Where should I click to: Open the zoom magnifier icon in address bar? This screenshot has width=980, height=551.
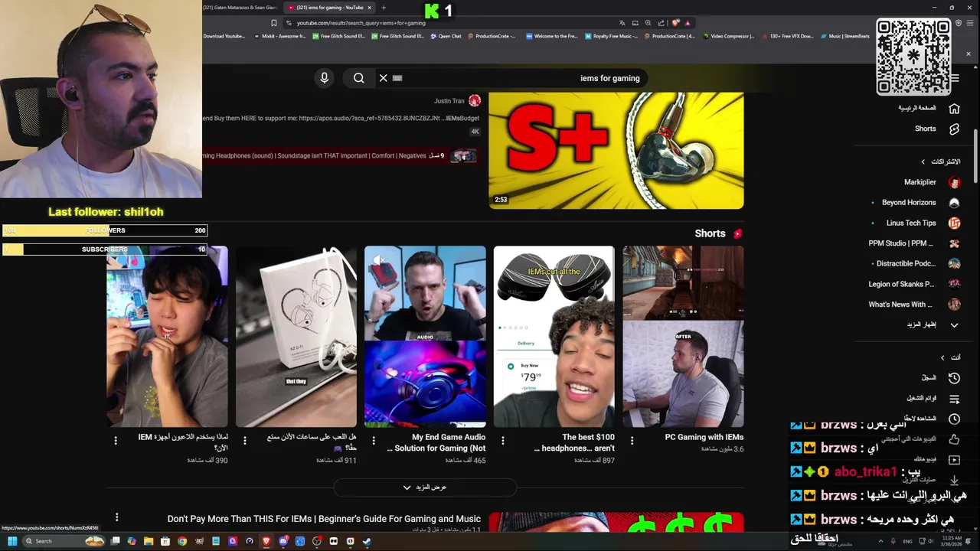point(648,23)
